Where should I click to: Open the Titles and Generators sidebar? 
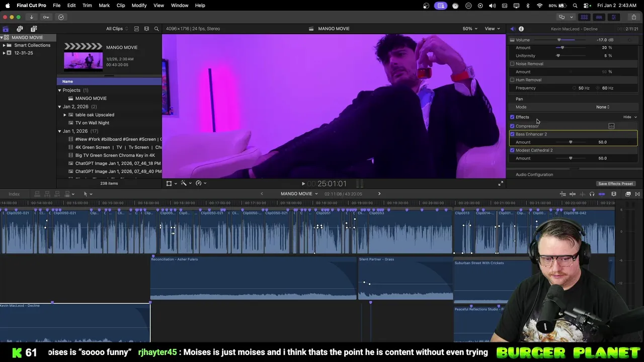tap(34, 29)
